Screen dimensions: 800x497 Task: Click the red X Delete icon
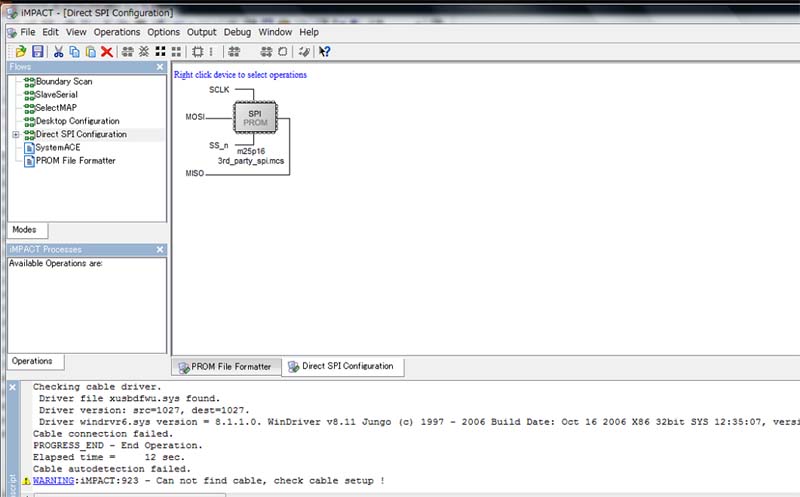(107, 52)
